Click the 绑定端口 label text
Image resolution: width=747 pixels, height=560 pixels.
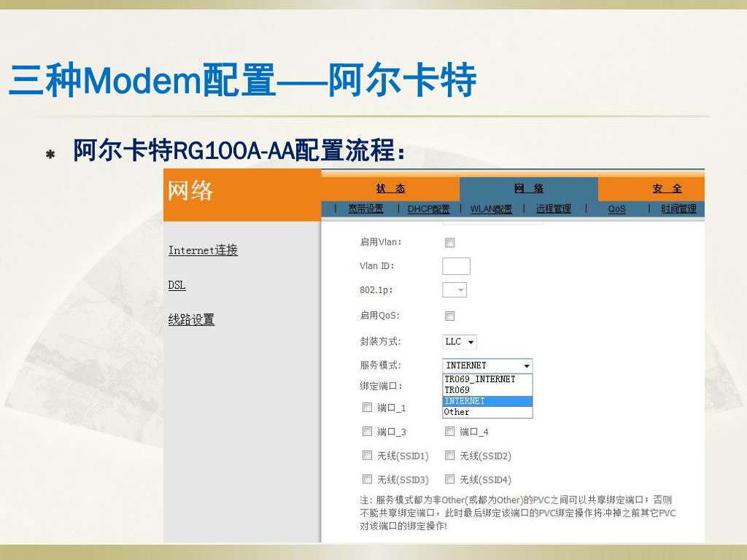coord(381,386)
